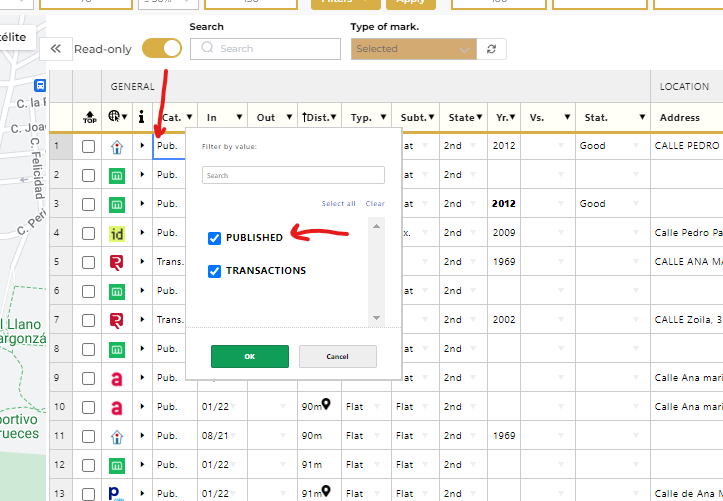This screenshot has width=723, height=501.
Task: Click the Filter by value search field
Action: [x=293, y=175]
